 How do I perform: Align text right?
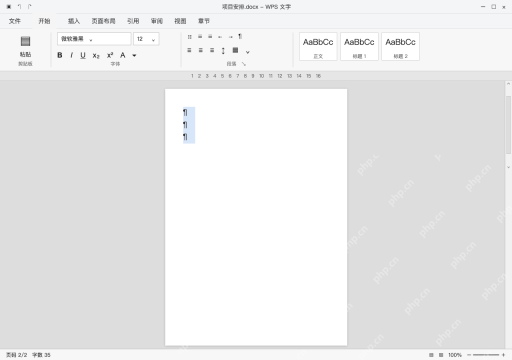tap(212, 50)
